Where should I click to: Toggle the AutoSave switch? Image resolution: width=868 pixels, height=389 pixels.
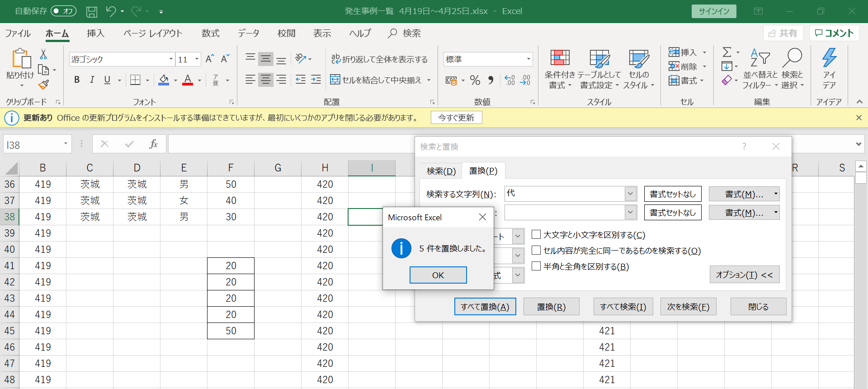(63, 11)
